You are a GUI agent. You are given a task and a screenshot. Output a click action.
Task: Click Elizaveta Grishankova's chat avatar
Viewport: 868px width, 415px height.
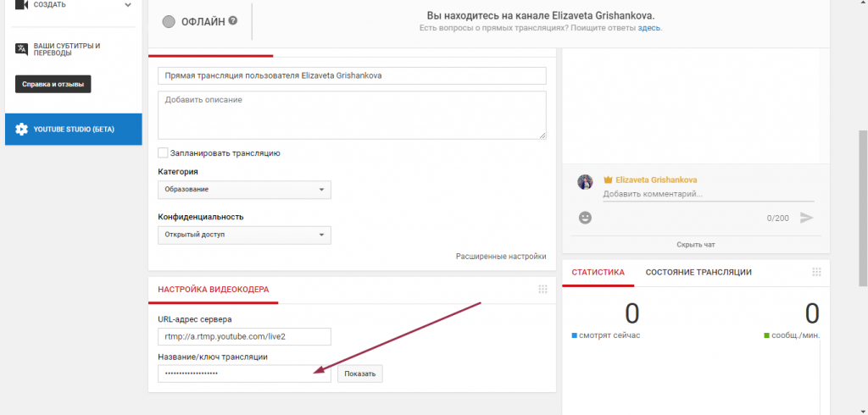click(x=585, y=182)
